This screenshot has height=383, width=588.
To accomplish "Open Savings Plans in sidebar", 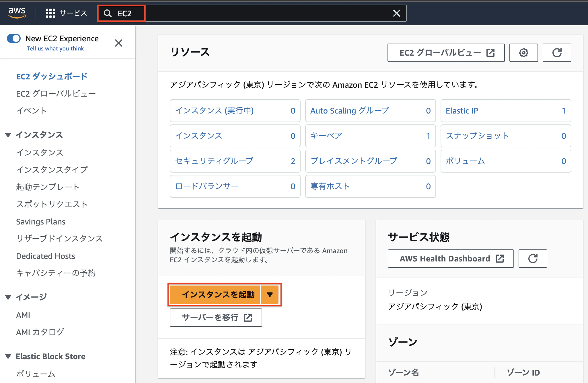I will [41, 222].
